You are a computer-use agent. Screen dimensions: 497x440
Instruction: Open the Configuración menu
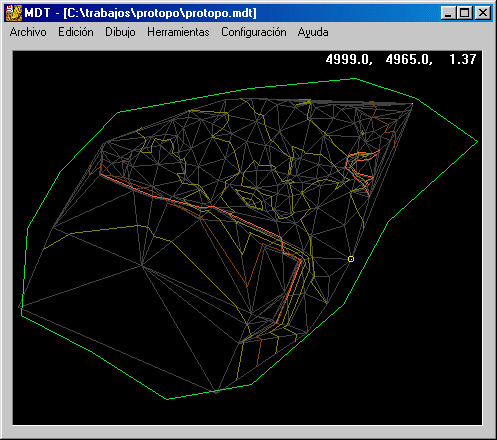(254, 32)
